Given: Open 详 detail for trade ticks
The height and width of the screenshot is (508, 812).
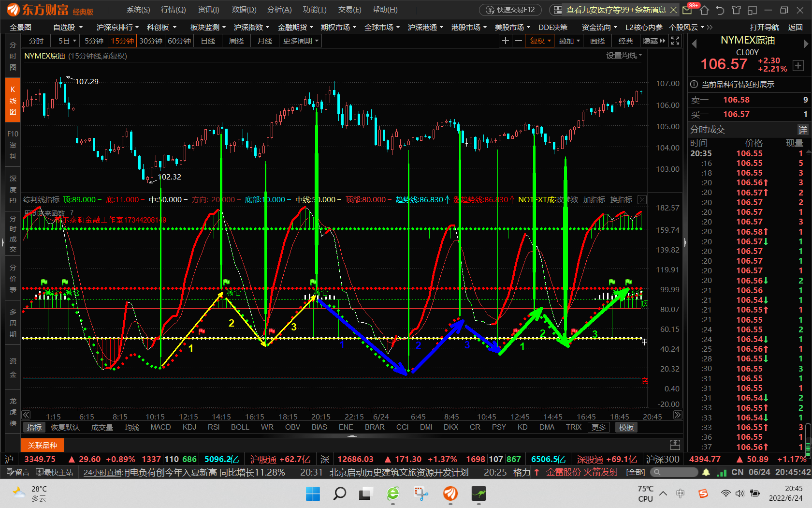Looking at the screenshot, I should tap(802, 130).
